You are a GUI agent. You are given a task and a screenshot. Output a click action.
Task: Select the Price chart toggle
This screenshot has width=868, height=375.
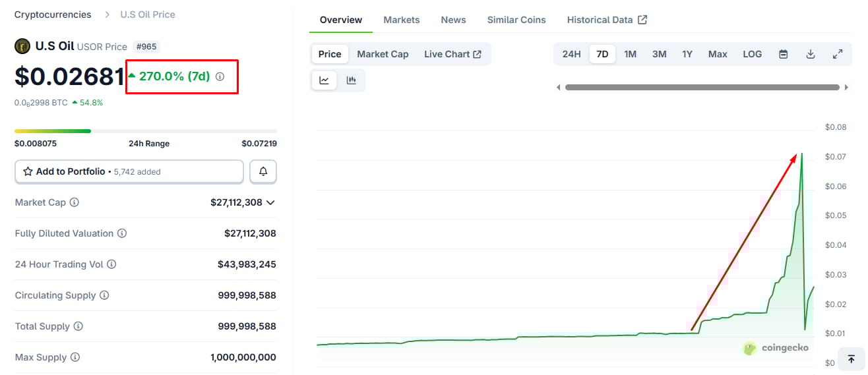click(330, 54)
